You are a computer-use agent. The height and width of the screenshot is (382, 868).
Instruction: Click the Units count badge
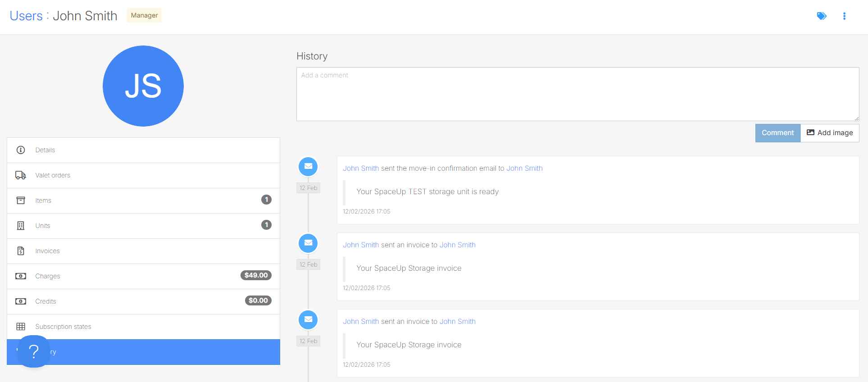[x=266, y=225]
